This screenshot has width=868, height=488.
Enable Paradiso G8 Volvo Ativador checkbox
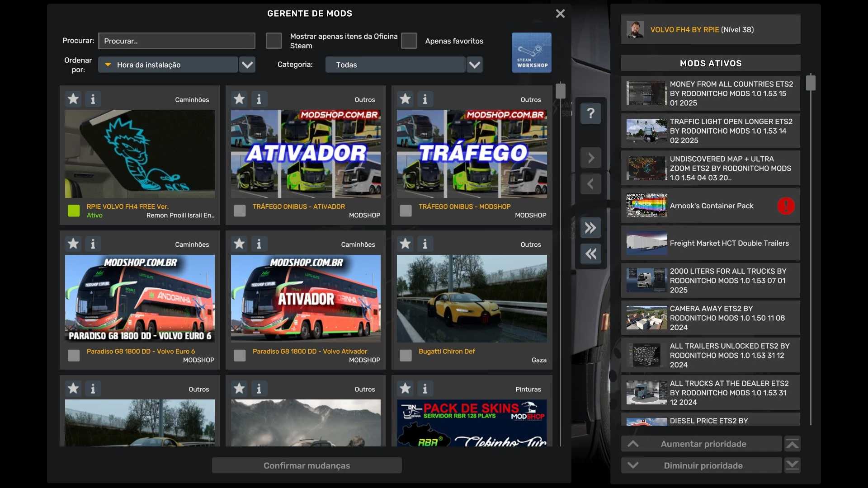[x=240, y=356]
